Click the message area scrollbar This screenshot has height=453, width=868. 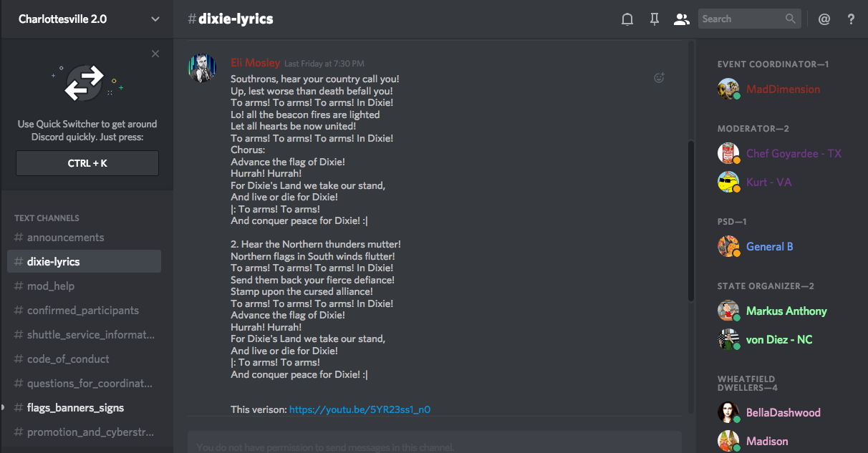690,220
